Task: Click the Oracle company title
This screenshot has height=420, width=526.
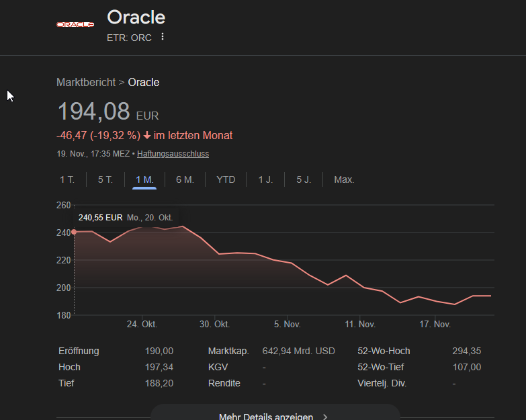Action: [x=136, y=17]
